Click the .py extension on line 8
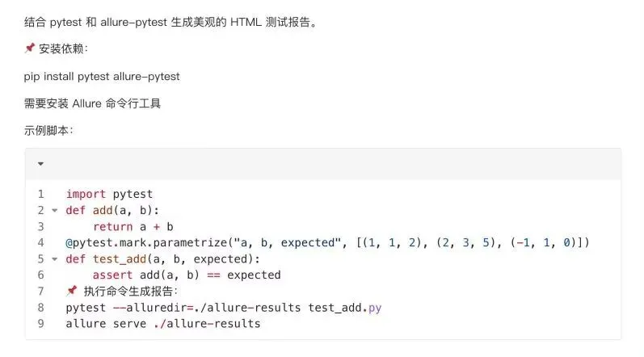The height and width of the screenshot is (357, 644). pos(373,308)
